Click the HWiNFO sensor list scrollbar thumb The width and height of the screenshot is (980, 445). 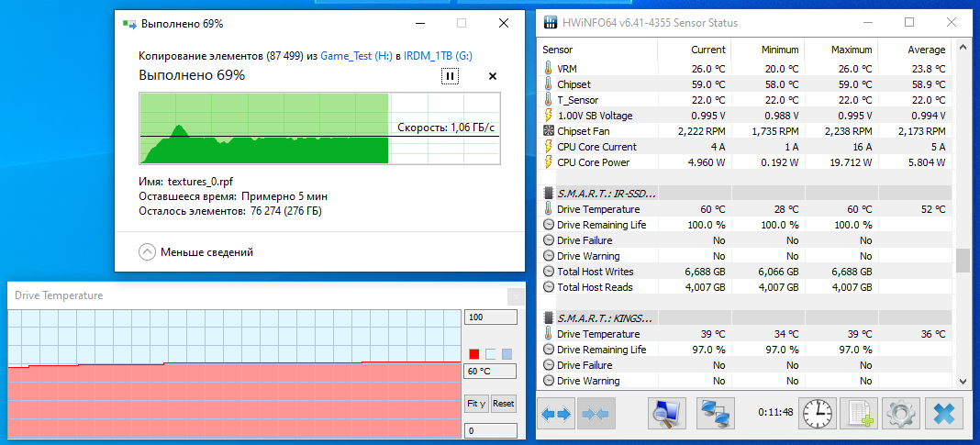(x=963, y=261)
